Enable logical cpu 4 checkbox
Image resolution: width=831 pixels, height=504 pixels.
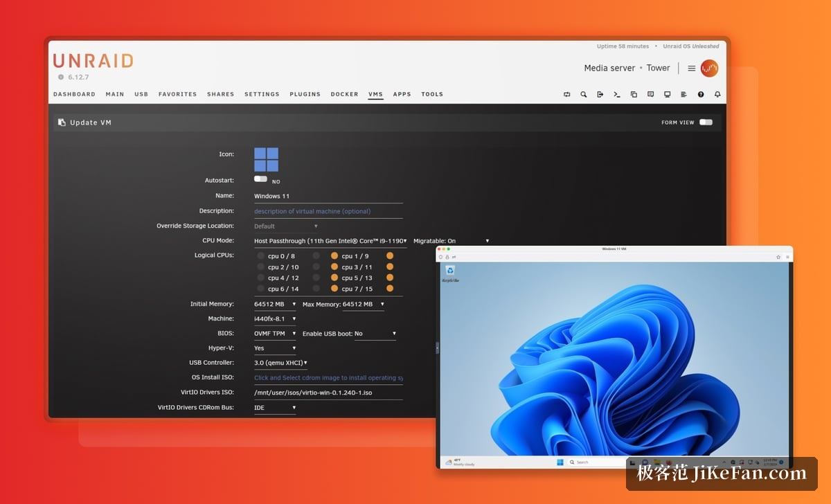coord(261,278)
